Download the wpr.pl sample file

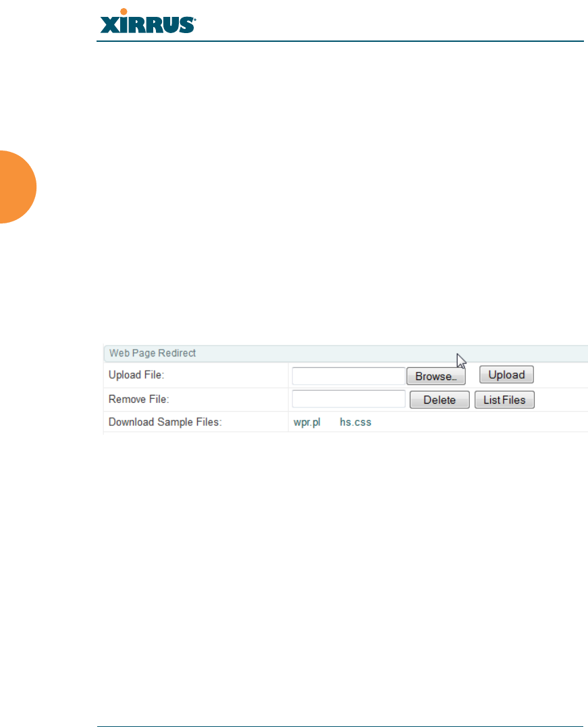tap(307, 423)
